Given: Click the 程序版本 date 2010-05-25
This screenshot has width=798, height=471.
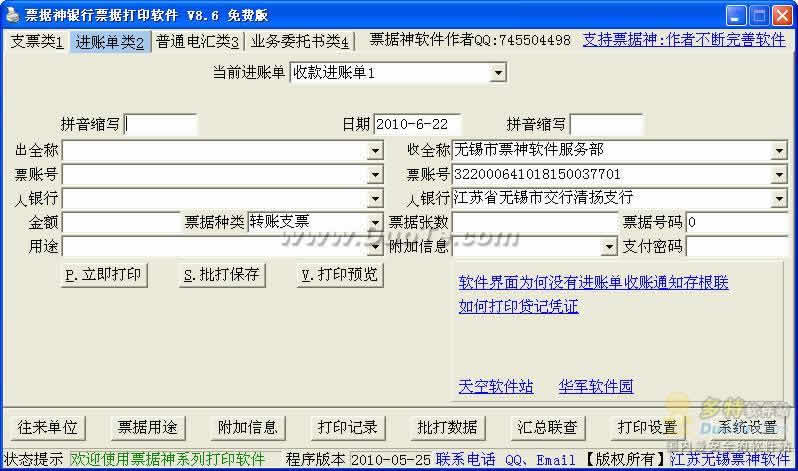Looking at the screenshot, I should pyautogui.click(x=391, y=460).
